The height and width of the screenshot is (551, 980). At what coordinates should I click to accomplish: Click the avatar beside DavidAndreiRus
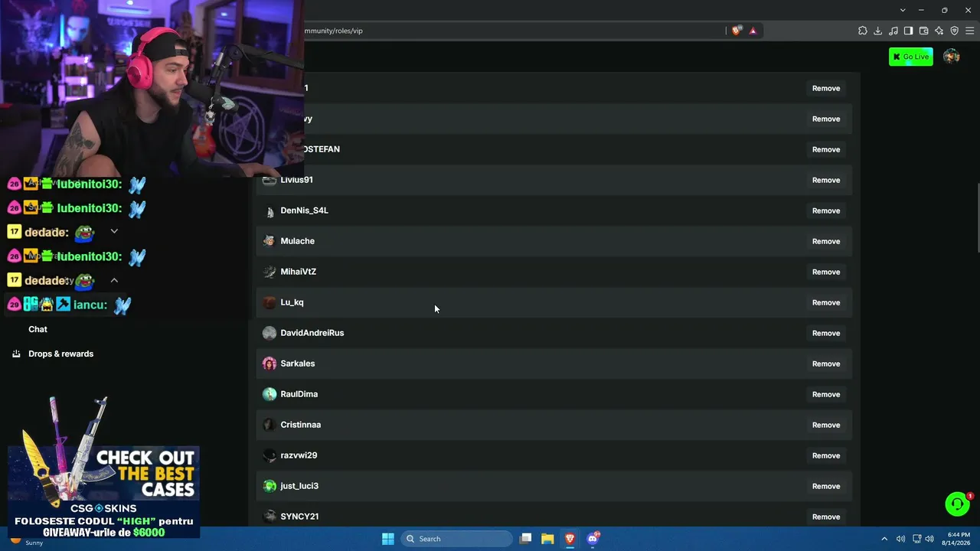[269, 333]
